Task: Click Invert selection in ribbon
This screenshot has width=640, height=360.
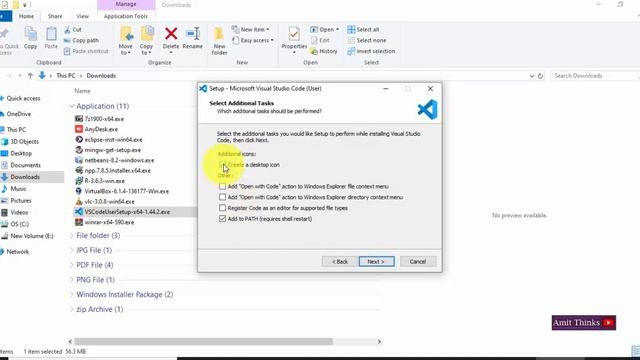Action: point(371,51)
